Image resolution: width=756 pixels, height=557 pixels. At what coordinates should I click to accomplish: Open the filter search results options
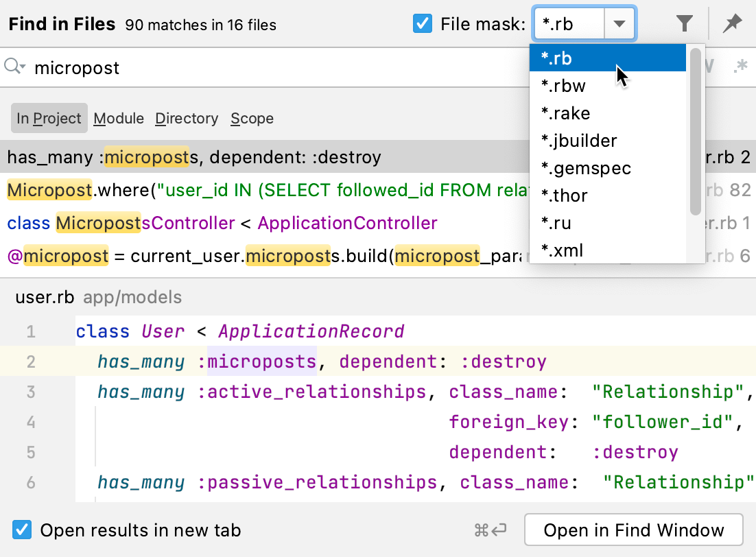[684, 23]
